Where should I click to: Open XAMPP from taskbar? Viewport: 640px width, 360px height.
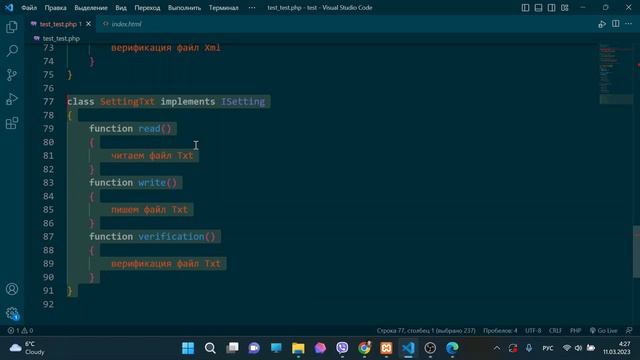(386, 348)
